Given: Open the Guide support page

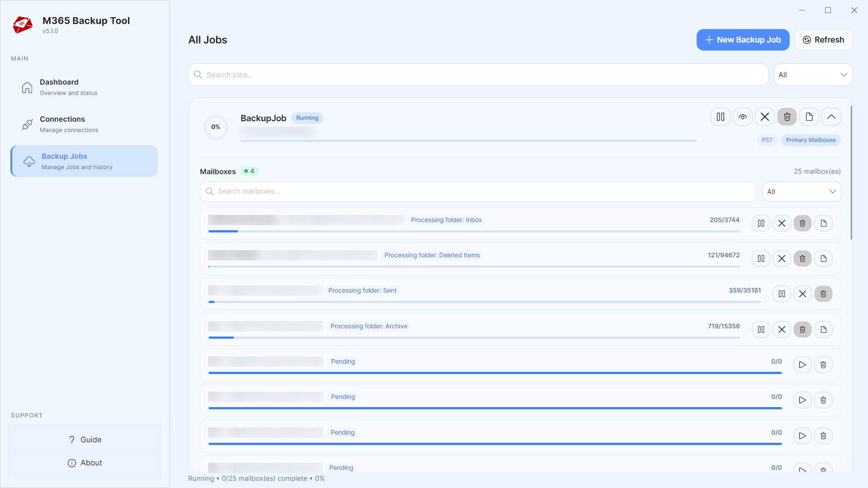Looking at the screenshot, I should tap(85, 440).
